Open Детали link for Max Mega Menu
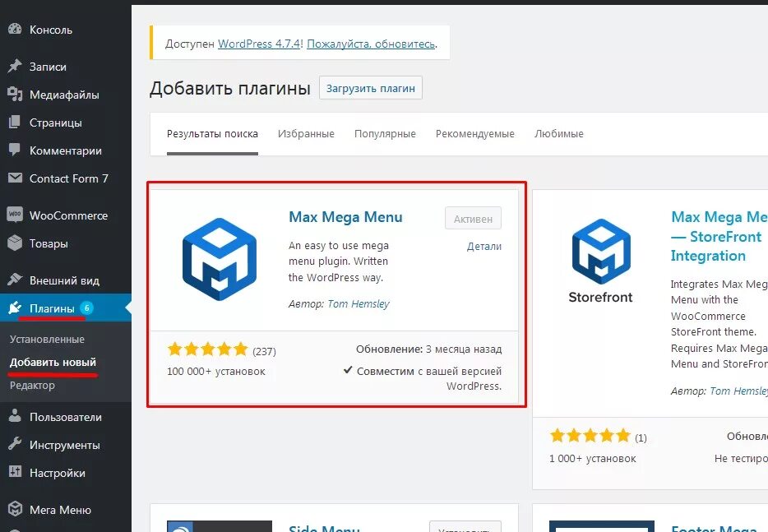The height and width of the screenshot is (532, 768). [x=484, y=247]
